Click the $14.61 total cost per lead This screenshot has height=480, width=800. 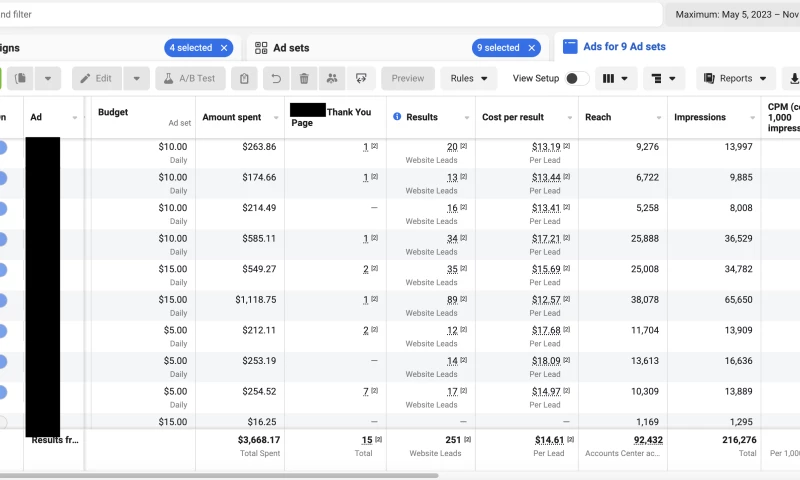549,440
